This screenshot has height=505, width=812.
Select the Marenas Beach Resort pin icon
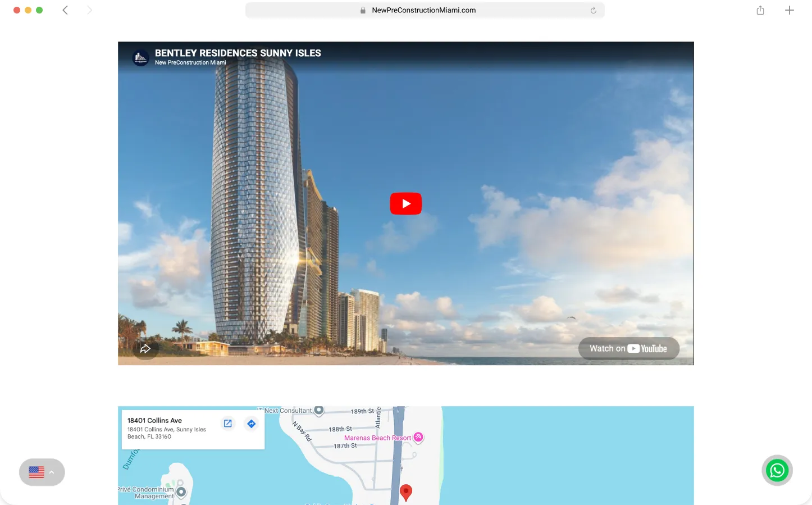pos(418,437)
